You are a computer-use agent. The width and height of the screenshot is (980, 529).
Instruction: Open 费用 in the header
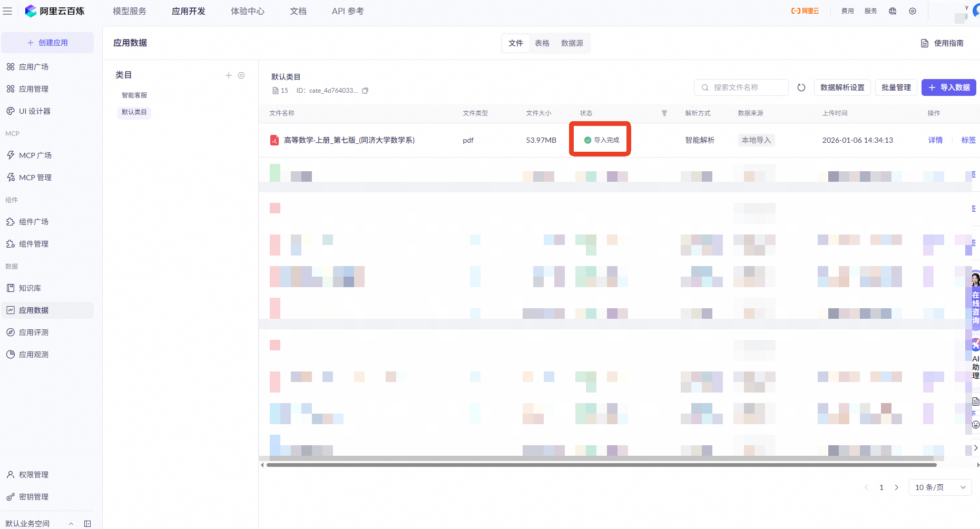click(848, 11)
